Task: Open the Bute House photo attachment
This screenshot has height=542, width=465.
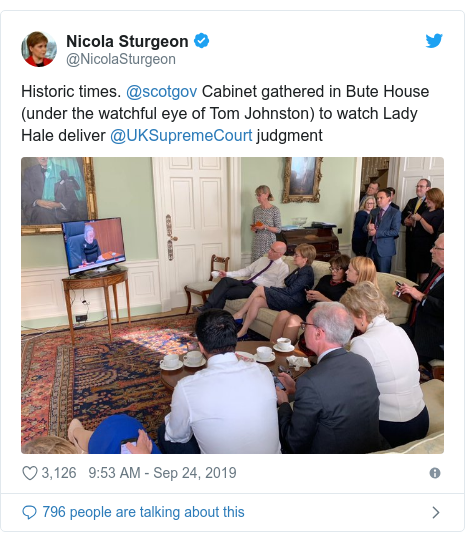Action: (232, 305)
